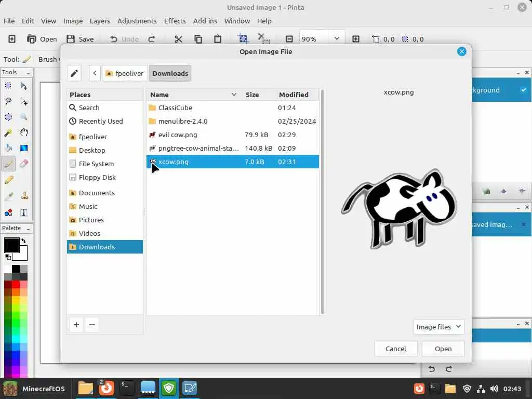Pick the red swatch in the palette
Screen dimensions: 532x399
[x=16, y=284]
